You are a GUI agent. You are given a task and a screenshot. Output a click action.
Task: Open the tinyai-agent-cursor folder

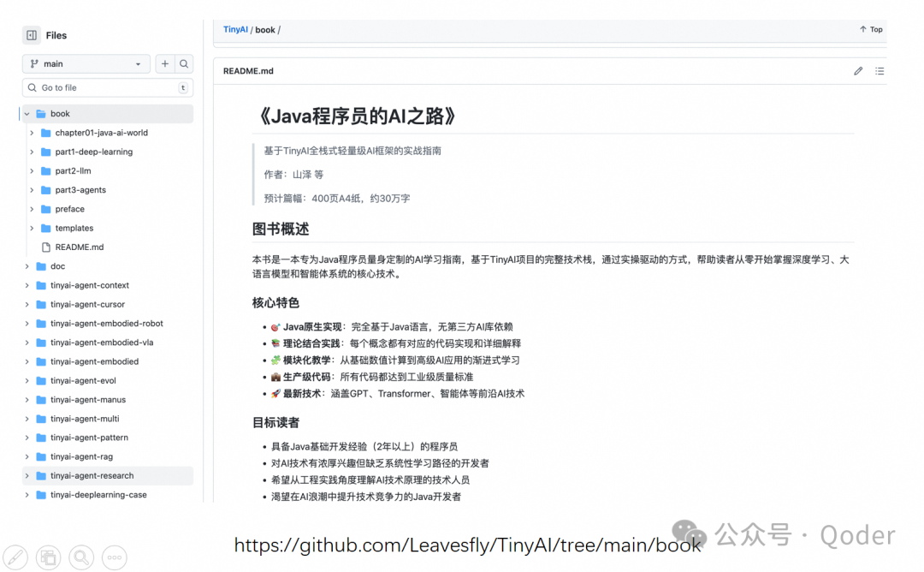point(88,304)
